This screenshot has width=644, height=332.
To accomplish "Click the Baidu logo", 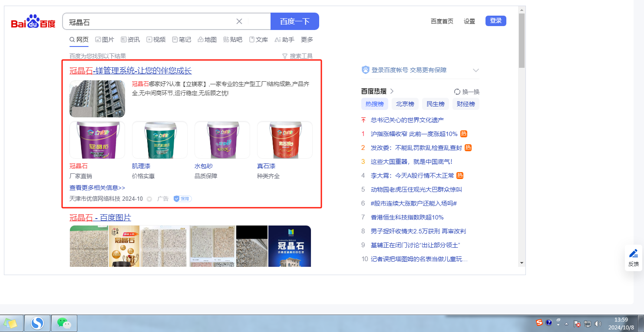I will coord(33,22).
